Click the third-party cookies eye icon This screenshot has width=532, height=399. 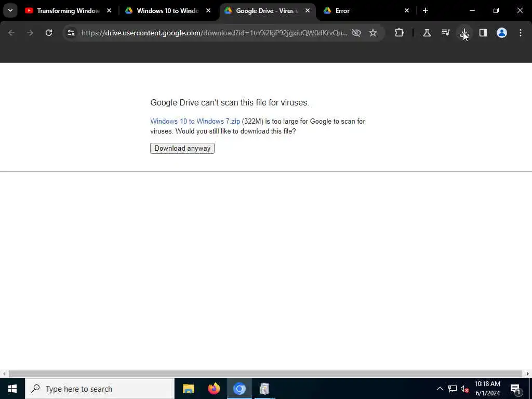point(356,33)
